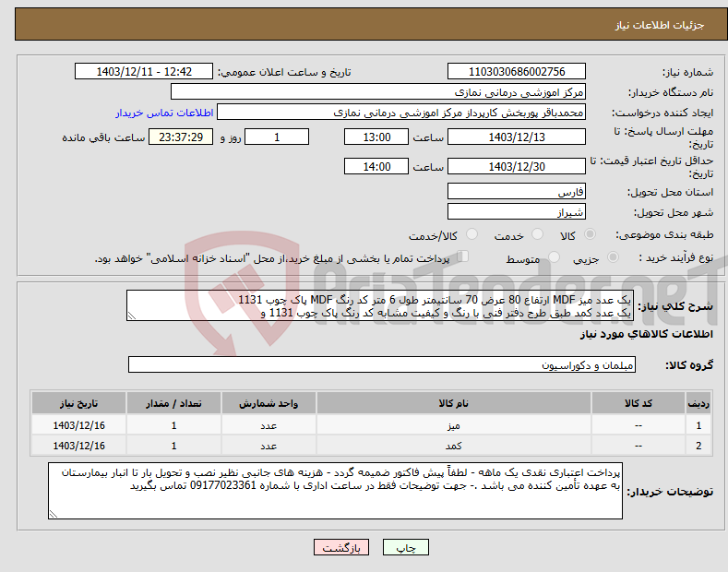728x572 pixels.
Task: Click the request creator field محمدباقر پوربخش
Action: [401, 112]
